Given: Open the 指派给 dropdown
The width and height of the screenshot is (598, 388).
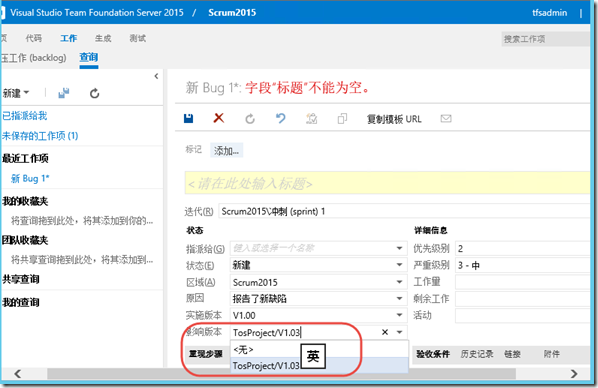Looking at the screenshot, I should coord(399,248).
